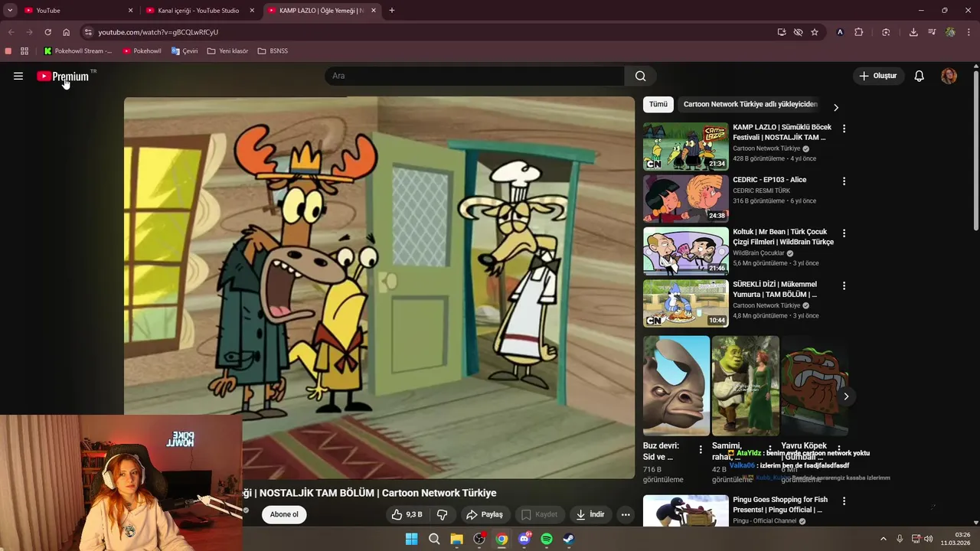Open the browser downloads icon
Image resolution: width=980 pixels, height=551 pixels.
(x=913, y=32)
